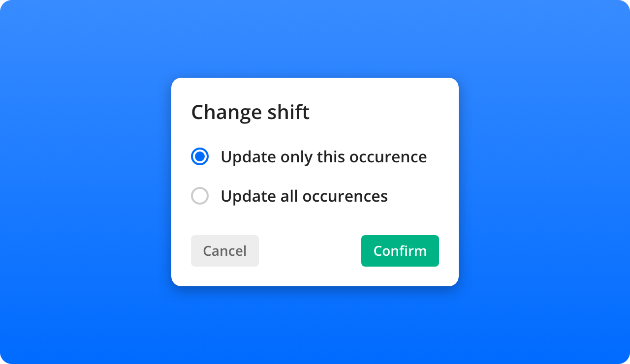
Task: Apply the change to all occurences
Action: point(200,196)
